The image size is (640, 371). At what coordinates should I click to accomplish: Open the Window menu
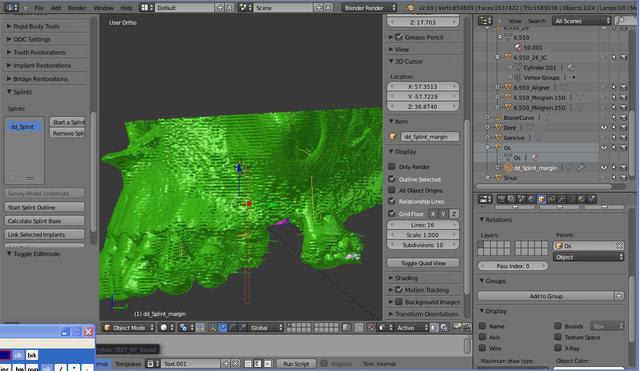click(x=103, y=8)
